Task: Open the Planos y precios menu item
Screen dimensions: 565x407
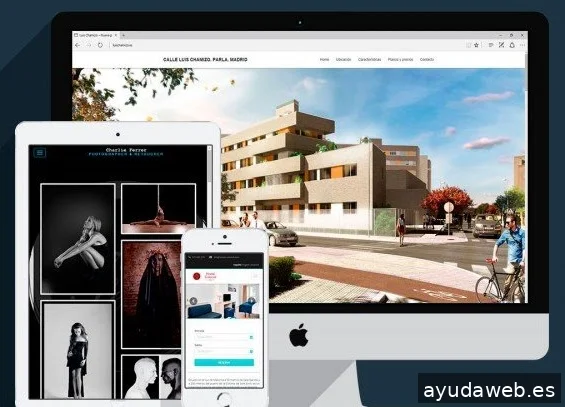Action: (x=400, y=59)
